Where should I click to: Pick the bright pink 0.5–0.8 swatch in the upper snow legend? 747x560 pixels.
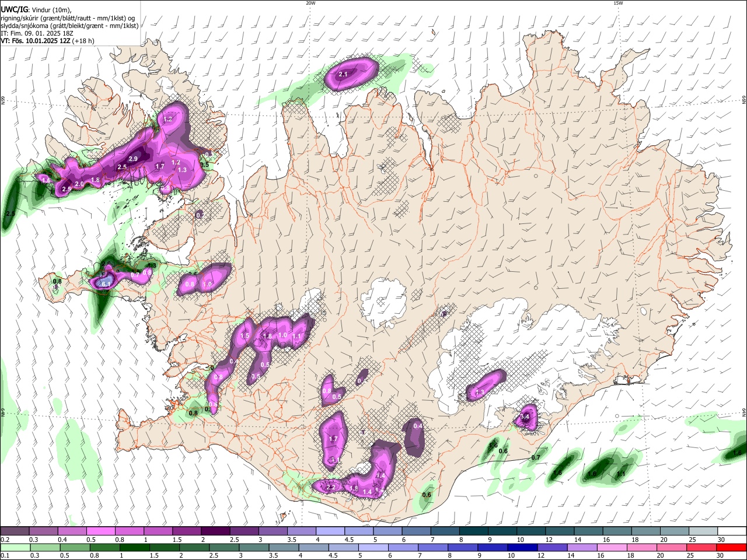tap(100, 531)
